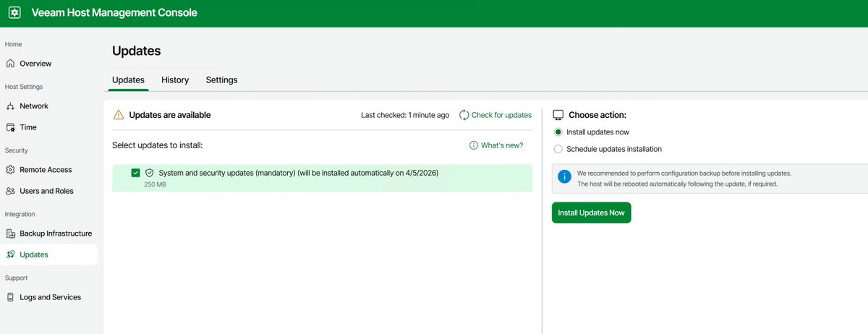Open Logs and Services page
This screenshot has height=334, width=868.
pyautogui.click(x=49, y=297)
